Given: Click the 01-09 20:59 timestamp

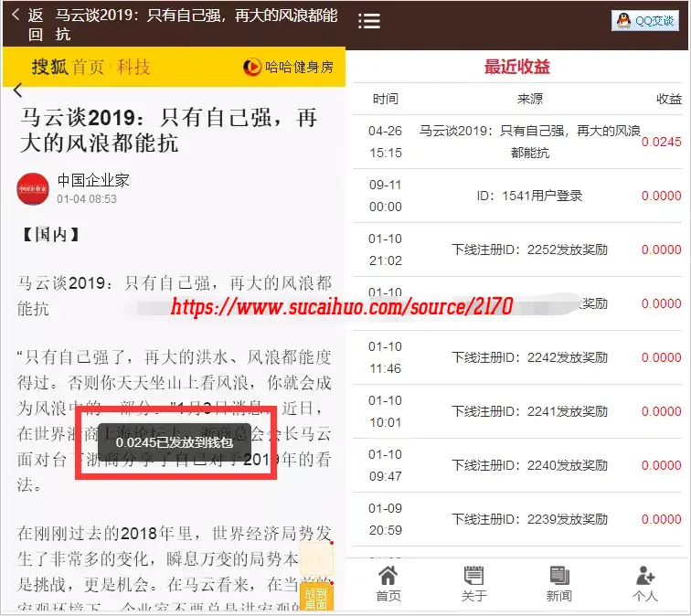Looking at the screenshot, I should pyautogui.click(x=385, y=519).
